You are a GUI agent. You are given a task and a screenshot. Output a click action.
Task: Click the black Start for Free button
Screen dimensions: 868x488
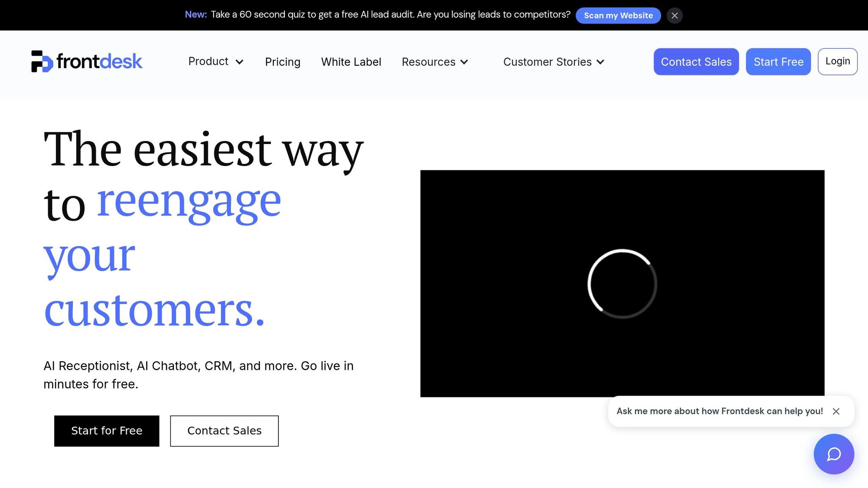click(107, 431)
